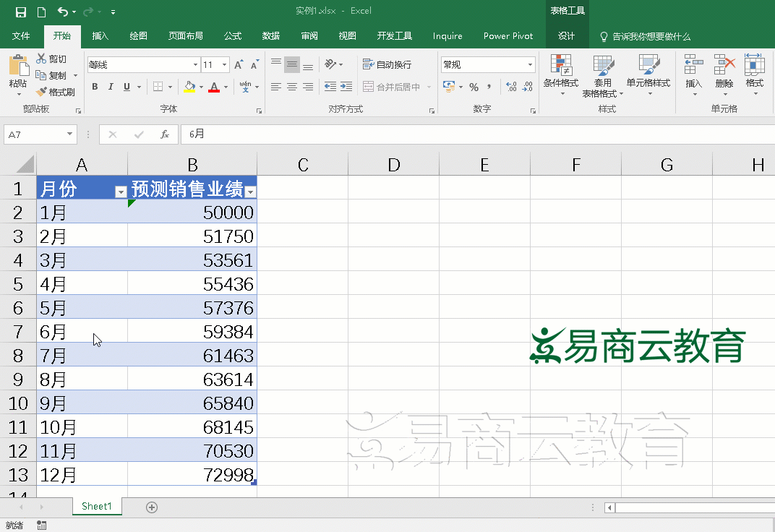Apply cell borders with the border icon
The height and width of the screenshot is (532, 775).
coord(158,87)
